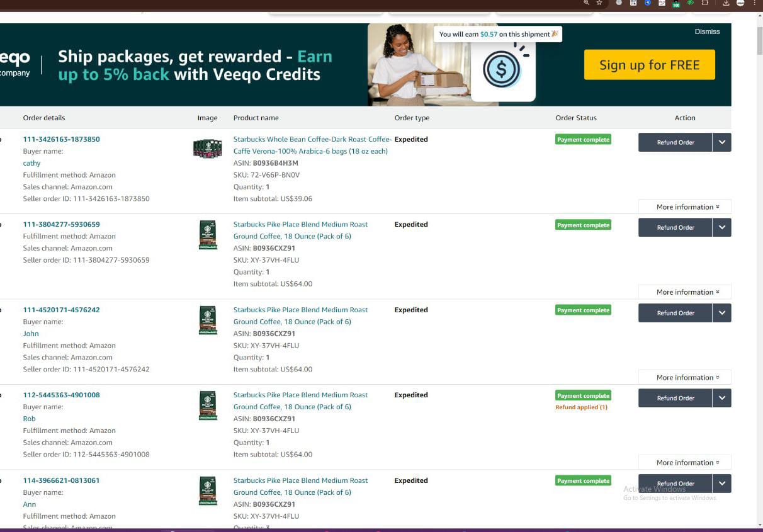Open the Starbucks Whole Bean Caffè Verona product link

pos(312,145)
